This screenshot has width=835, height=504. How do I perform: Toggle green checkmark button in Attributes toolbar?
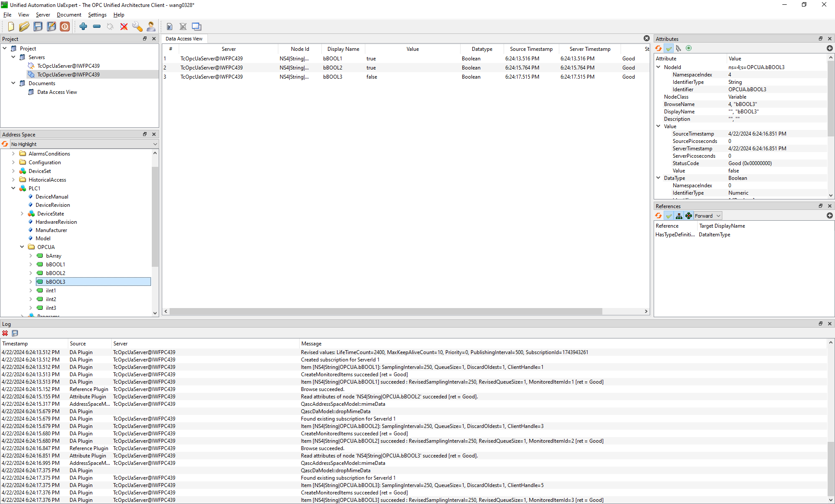pyautogui.click(x=668, y=48)
